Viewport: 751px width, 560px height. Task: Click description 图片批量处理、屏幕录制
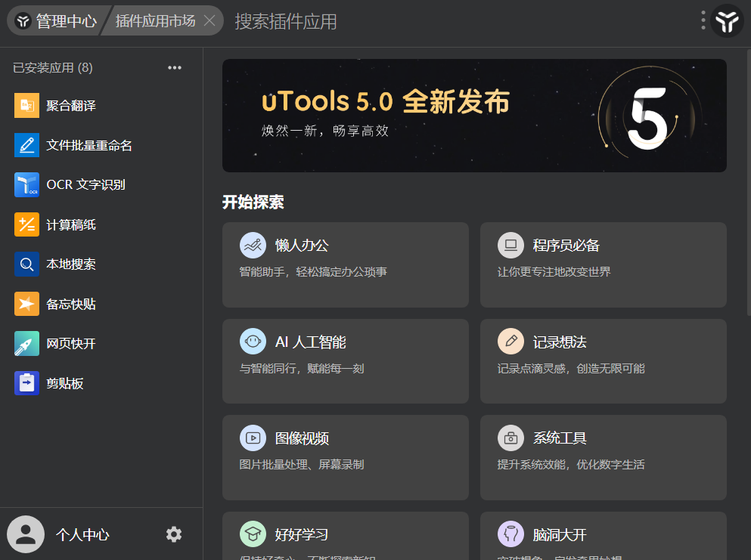(x=302, y=464)
